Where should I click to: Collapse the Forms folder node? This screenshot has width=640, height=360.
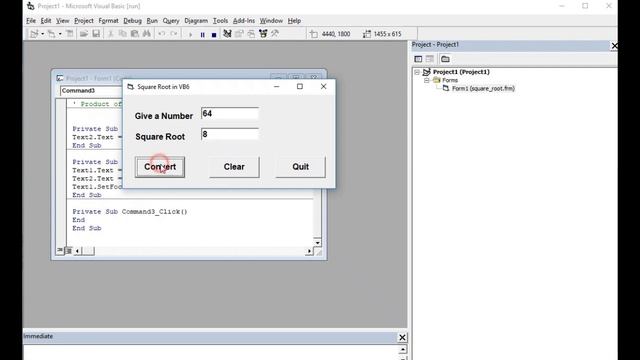pyautogui.click(x=427, y=80)
